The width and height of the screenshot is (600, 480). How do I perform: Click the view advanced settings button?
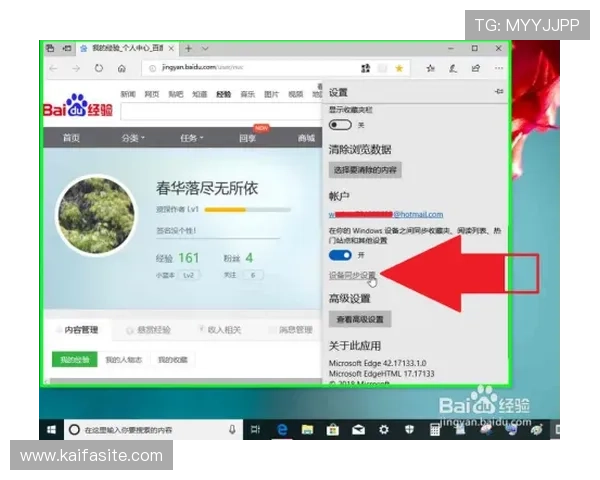pyautogui.click(x=360, y=319)
